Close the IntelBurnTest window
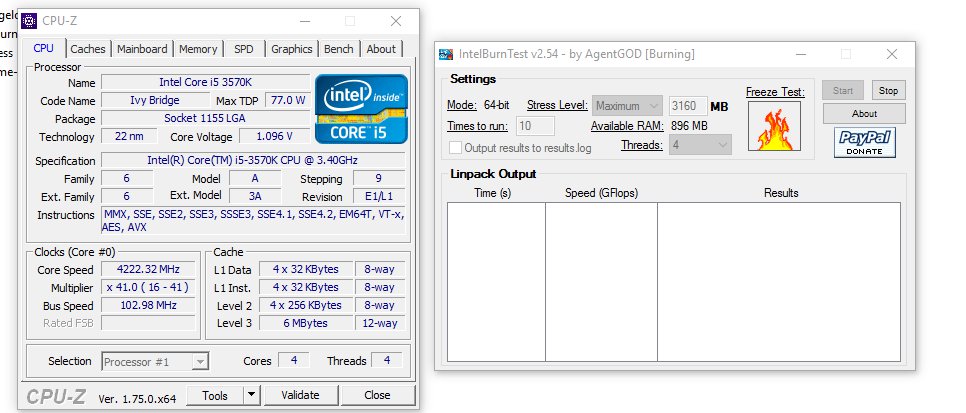This screenshot has height=413, width=966. coord(891,54)
